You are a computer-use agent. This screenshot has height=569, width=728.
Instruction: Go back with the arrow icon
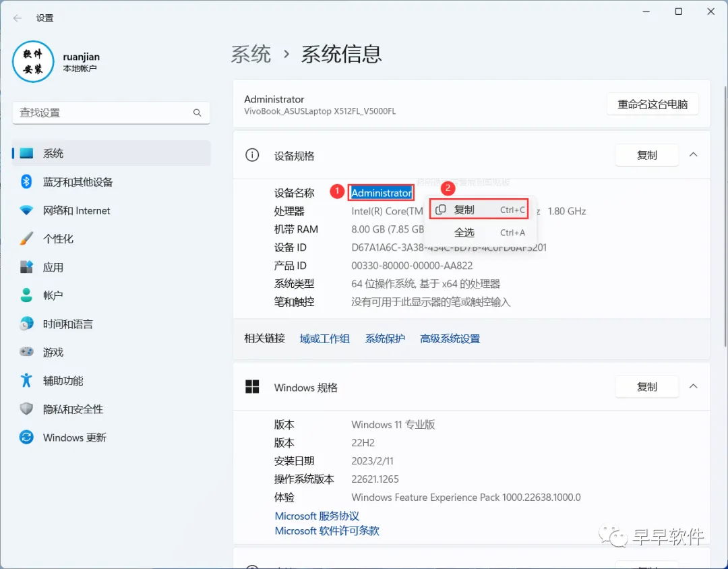18,18
